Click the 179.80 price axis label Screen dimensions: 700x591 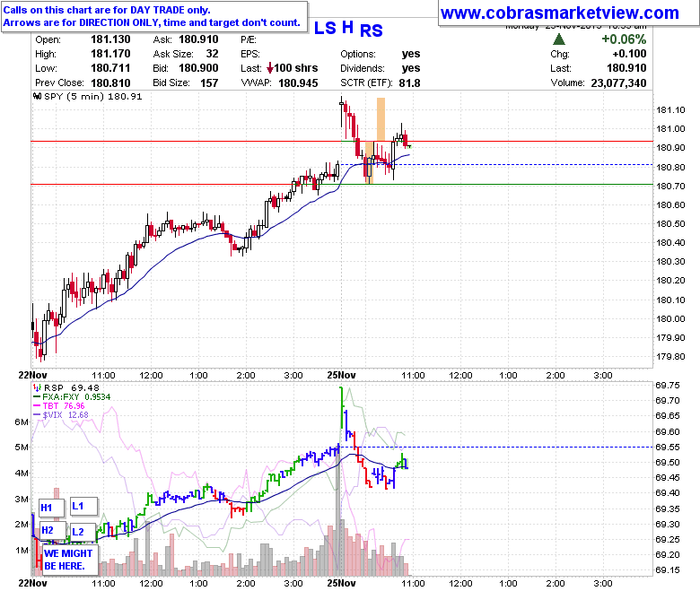[670, 357]
